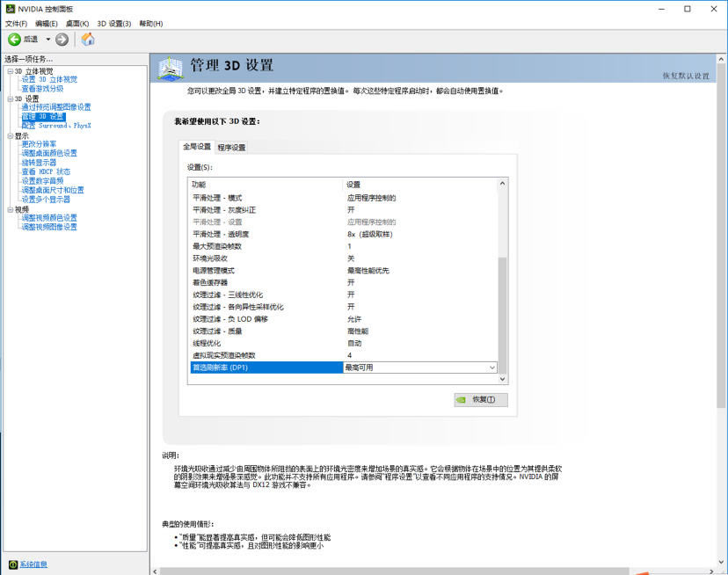
Task: Select the 环境光吸收 row
Action: point(344,258)
